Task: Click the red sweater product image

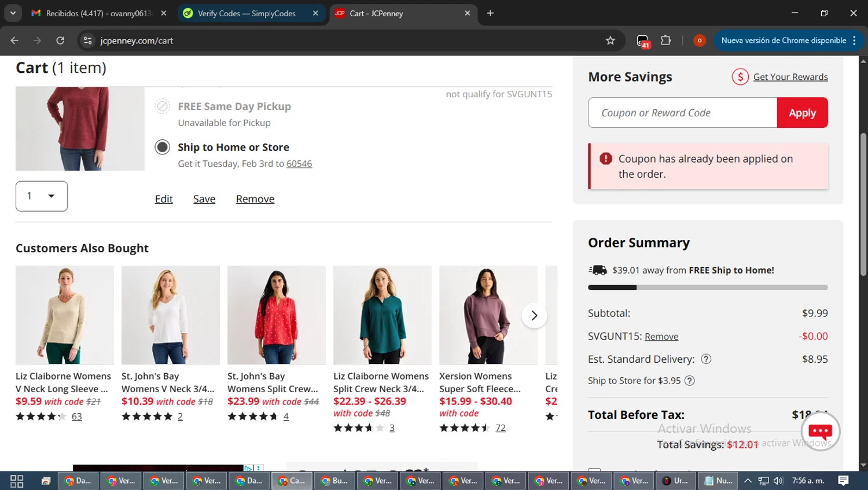Action: click(80, 128)
